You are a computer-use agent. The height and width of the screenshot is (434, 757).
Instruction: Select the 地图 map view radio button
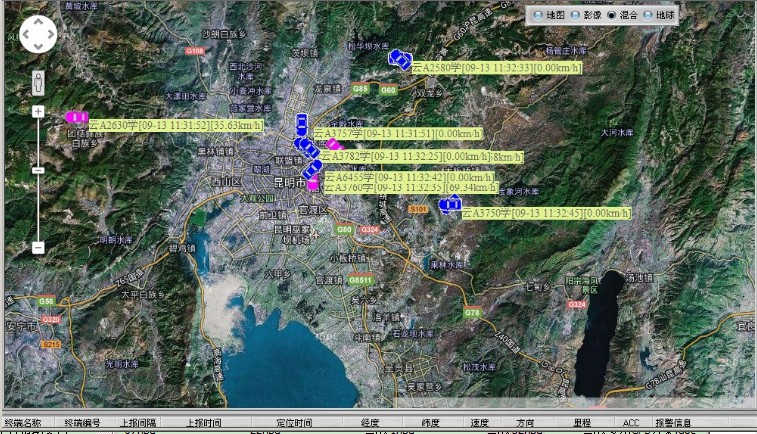(539, 15)
